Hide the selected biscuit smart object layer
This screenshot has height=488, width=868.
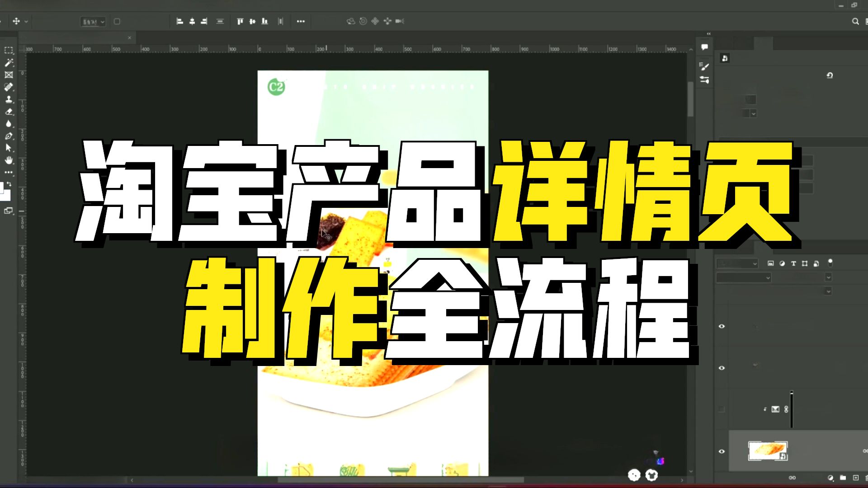(722, 451)
